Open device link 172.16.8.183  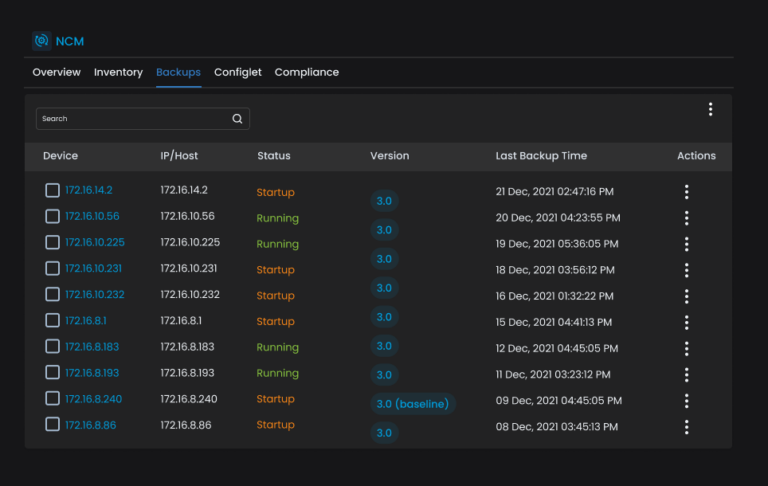tap(92, 347)
